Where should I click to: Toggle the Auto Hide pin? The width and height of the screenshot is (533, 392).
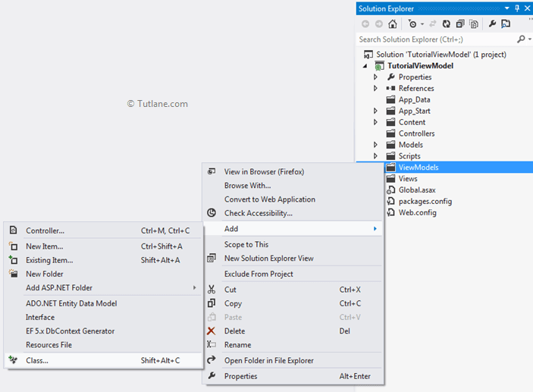point(517,8)
